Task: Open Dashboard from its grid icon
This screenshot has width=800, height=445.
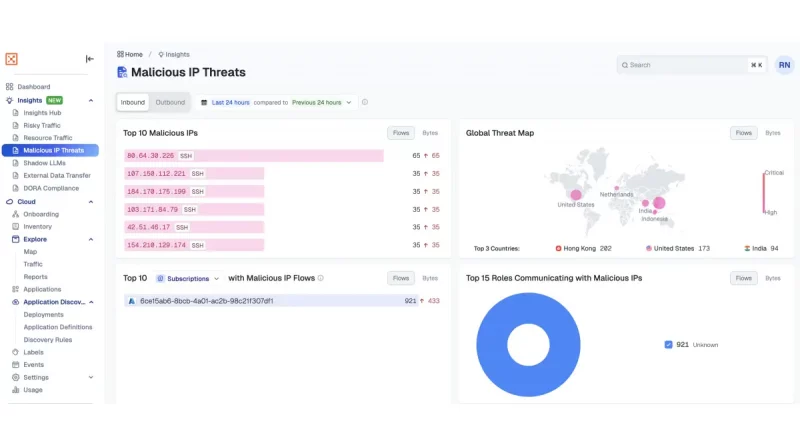Action: (11, 87)
